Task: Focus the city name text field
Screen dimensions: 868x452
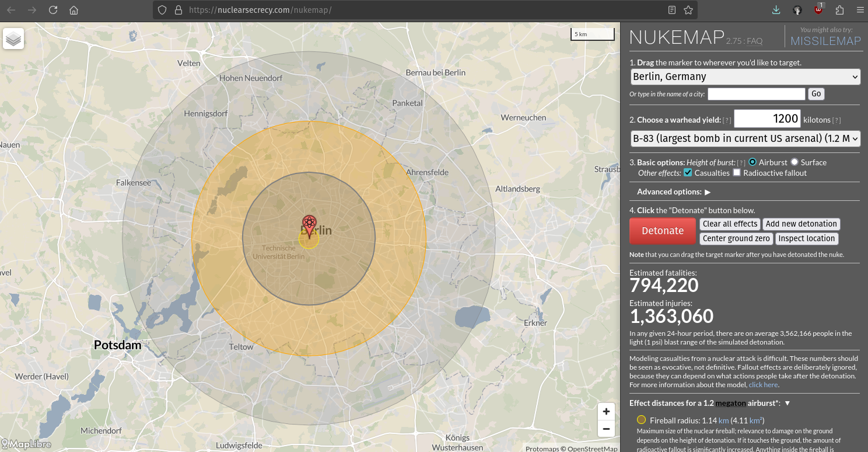Action: coord(756,93)
